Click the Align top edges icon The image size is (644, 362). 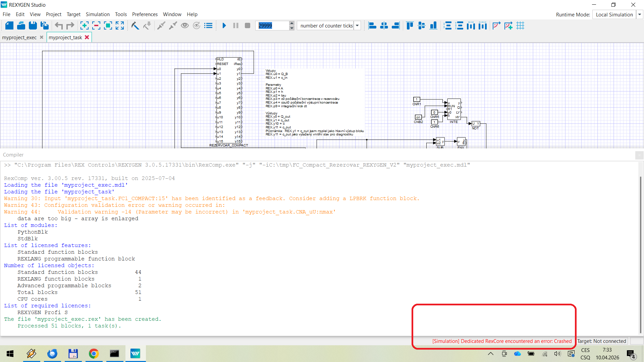[410, 25]
